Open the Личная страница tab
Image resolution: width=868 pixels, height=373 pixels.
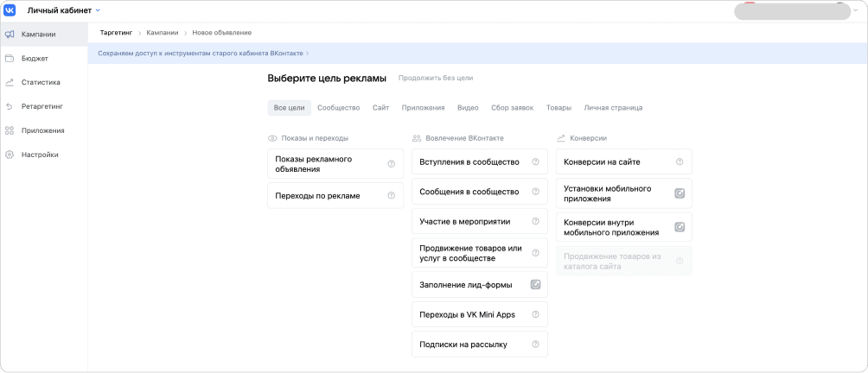pyautogui.click(x=613, y=108)
